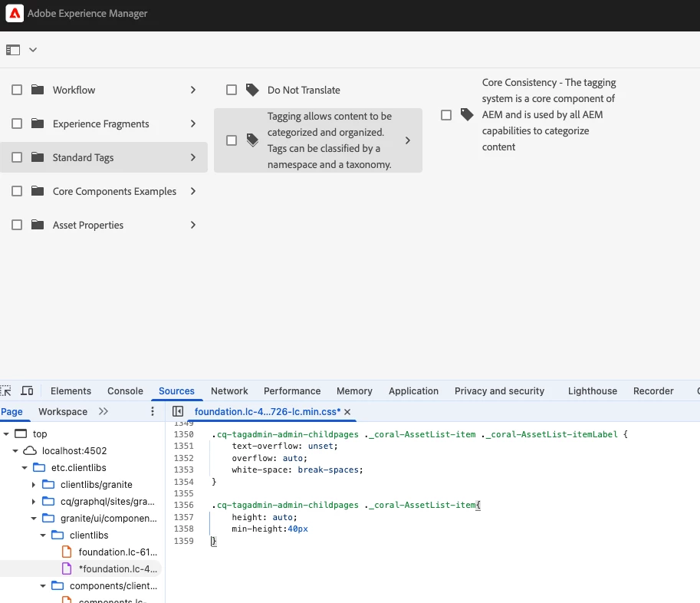The height and width of the screenshot is (603, 700).
Task: Click the Experience Fragments folder icon
Action: (x=38, y=124)
